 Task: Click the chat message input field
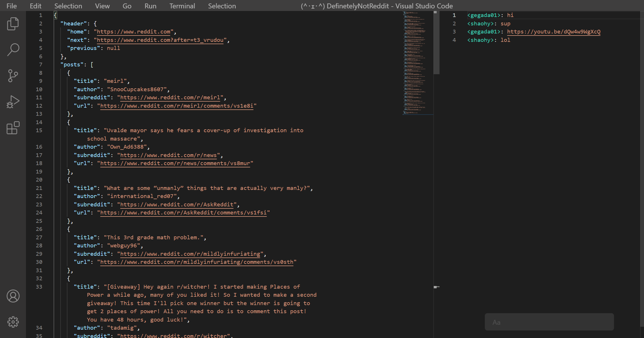[549, 322]
